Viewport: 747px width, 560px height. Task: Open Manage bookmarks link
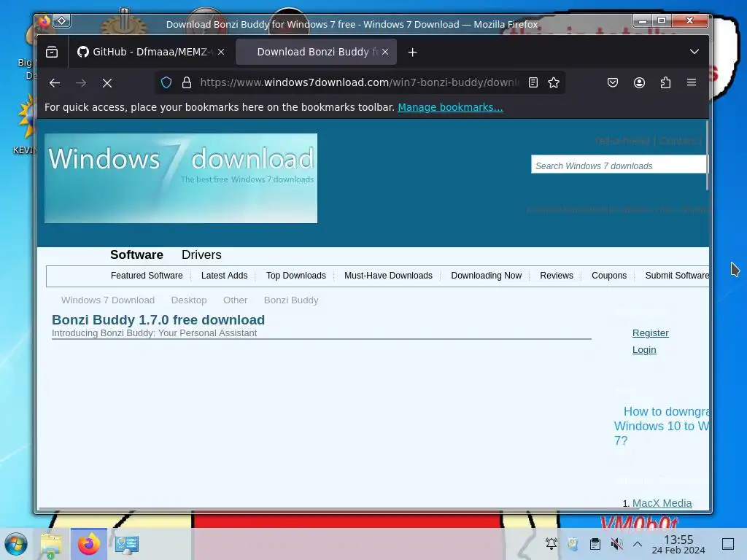pyautogui.click(x=450, y=107)
